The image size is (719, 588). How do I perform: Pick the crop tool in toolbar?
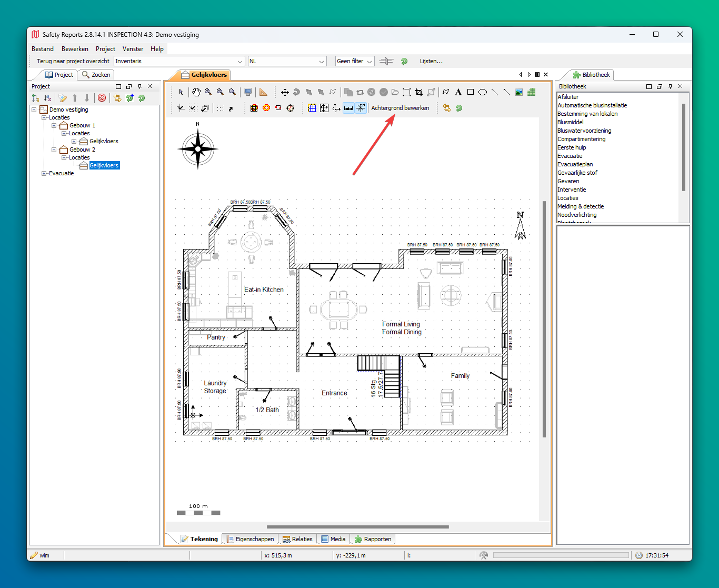click(419, 92)
